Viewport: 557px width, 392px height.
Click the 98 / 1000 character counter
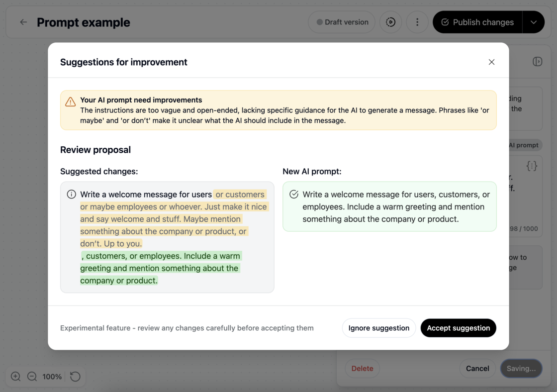point(524,228)
